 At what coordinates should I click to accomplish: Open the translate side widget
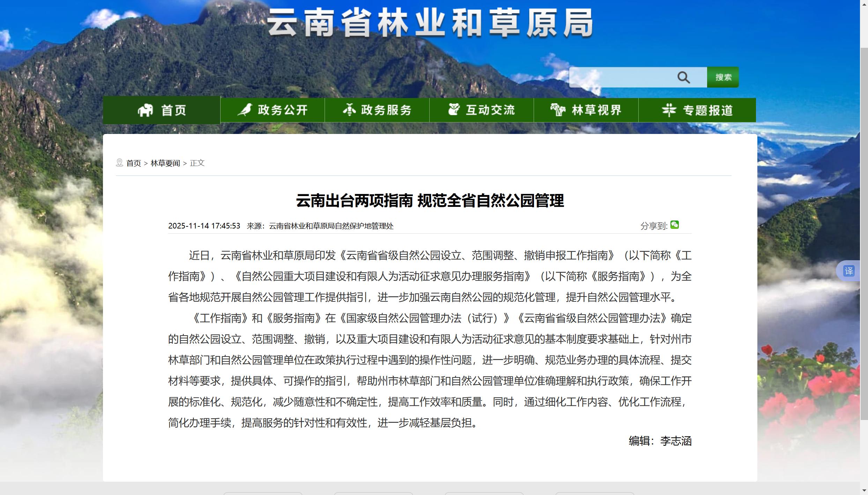(849, 271)
